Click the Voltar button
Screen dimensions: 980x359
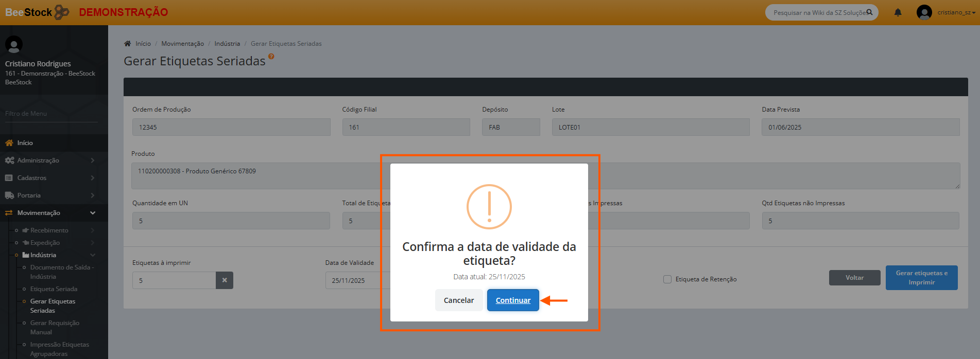854,278
